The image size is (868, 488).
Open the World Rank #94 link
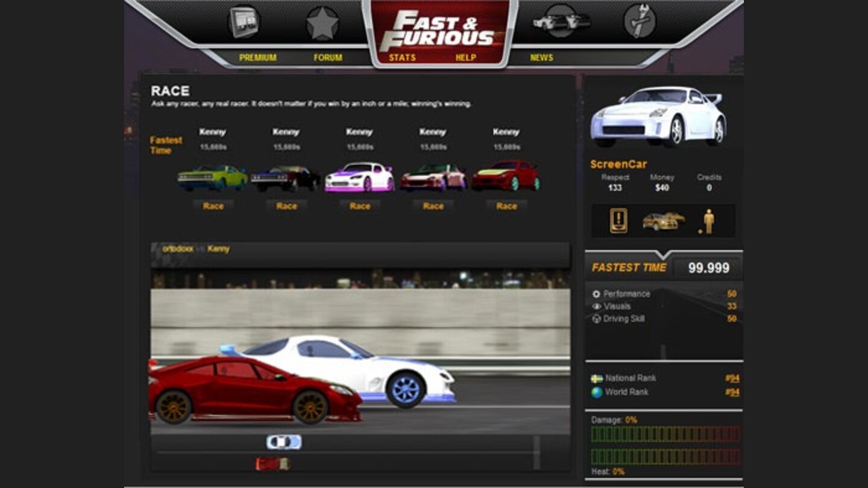732,392
